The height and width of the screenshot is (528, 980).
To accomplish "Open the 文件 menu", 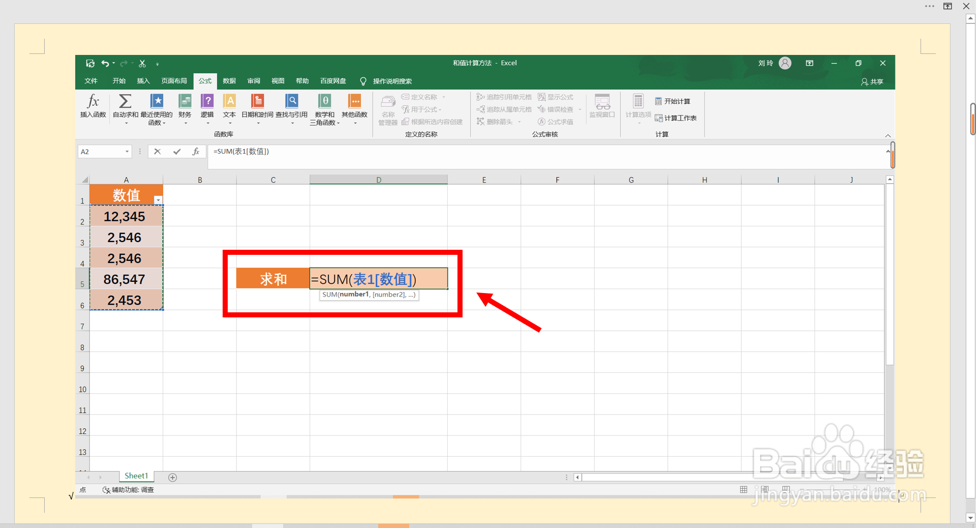I will 91,81.
